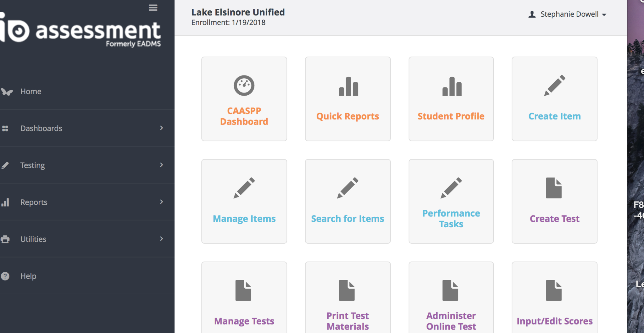Click the Create Test document icon

(x=554, y=188)
